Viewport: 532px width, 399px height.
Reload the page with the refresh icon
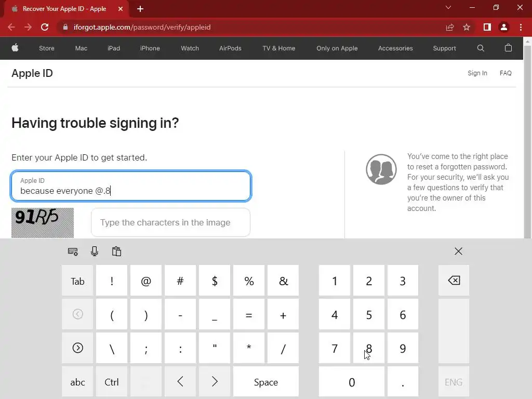click(x=45, y=27)
